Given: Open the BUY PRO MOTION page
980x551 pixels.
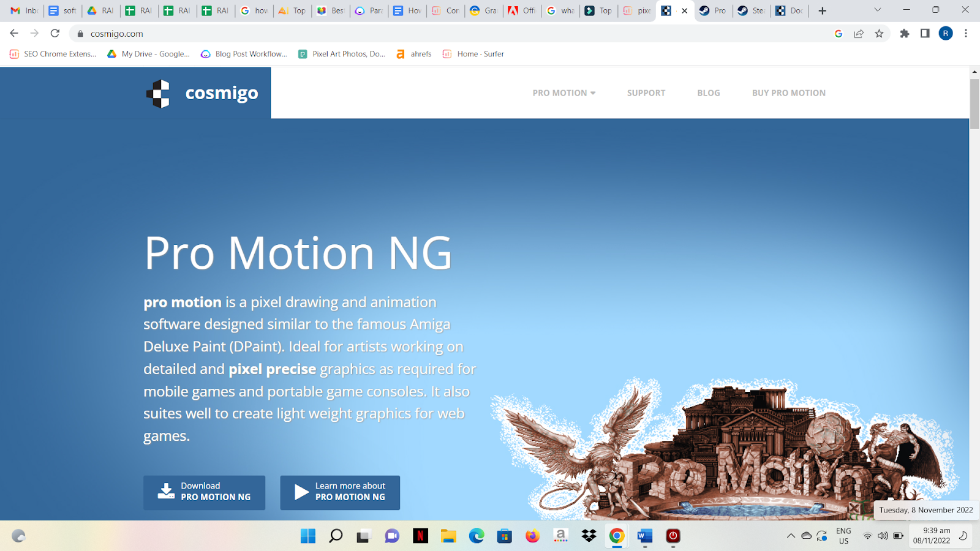Looking at the screenshot, I should (x=788, y=93).
